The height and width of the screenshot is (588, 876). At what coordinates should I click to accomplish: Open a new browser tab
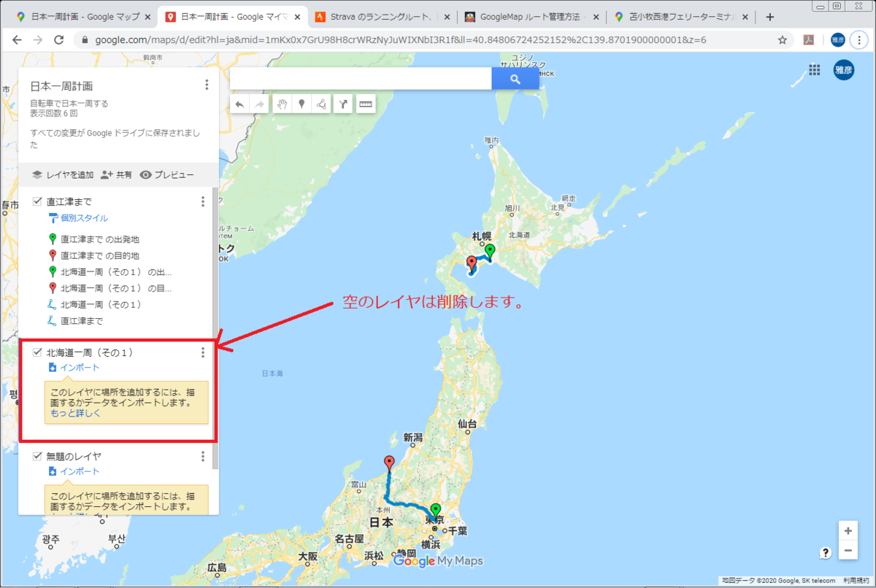769,17
